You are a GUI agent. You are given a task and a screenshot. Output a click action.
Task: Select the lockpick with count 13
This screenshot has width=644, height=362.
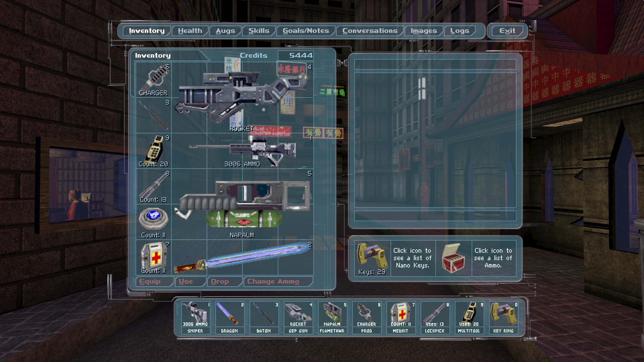[x=154, y=186]
